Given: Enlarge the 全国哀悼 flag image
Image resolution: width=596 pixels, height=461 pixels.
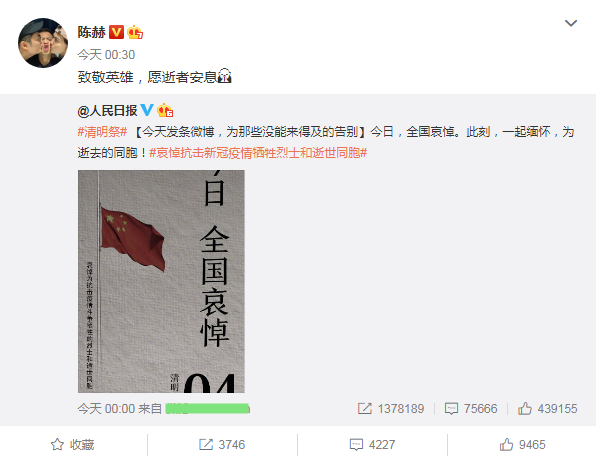Looking at the screenshot, I should (161, 281).
